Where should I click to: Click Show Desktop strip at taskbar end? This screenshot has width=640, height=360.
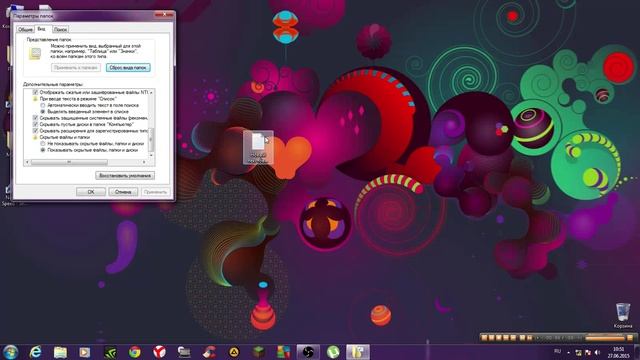coord(637,352)
